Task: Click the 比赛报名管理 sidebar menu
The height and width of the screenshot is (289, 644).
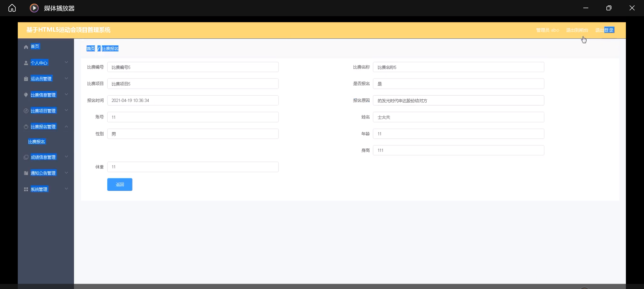Action: coord(43,127)
